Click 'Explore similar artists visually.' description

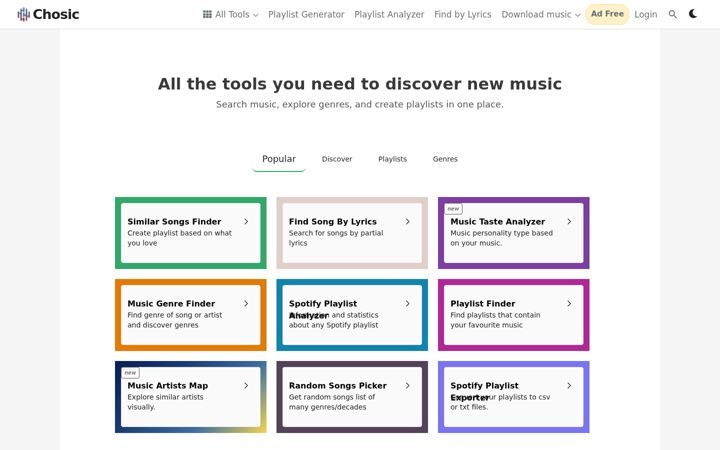(165, 402)
